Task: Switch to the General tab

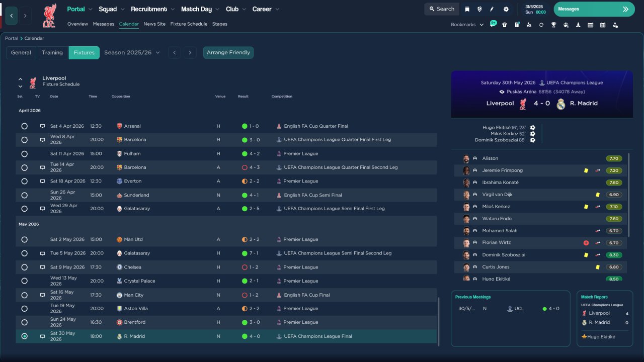Action: (x=21, y=53)
